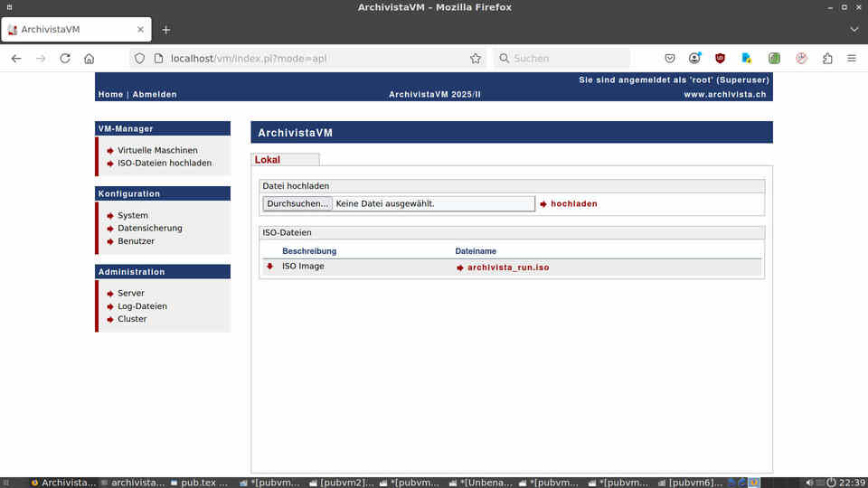868x488 pixels.
Task: Open Server under Administration
Action: (130, 293)
